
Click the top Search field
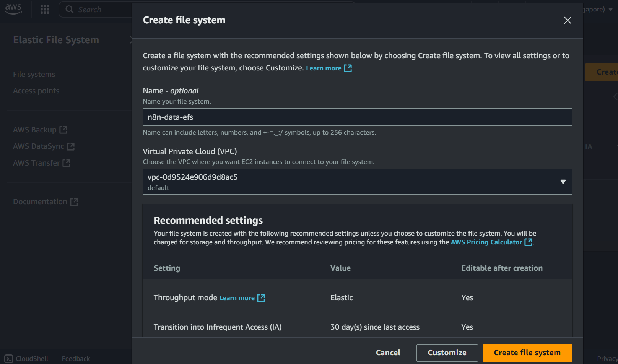tap(96, 10)
